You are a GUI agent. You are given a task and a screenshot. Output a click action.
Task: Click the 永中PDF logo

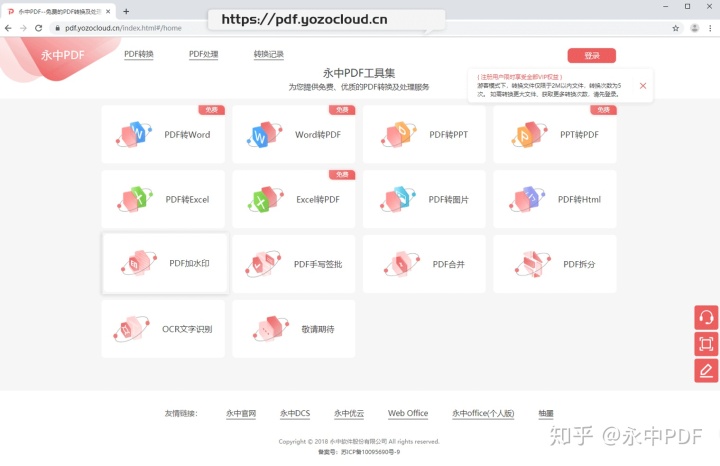(x=62, y=55)
